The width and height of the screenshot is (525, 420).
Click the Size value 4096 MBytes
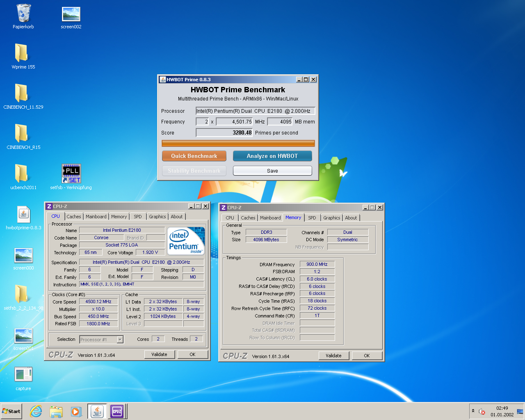point(266,240)
